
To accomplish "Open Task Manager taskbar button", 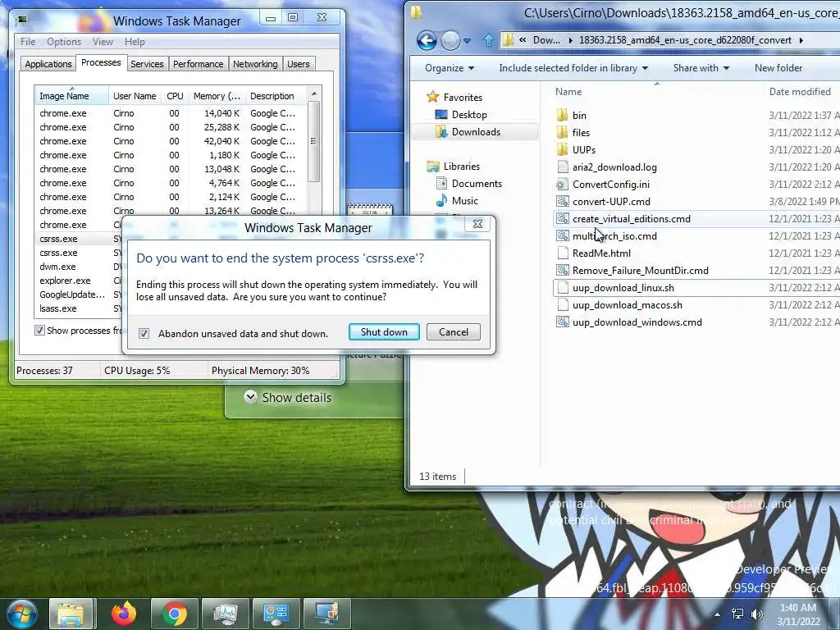I will (226, 614).
